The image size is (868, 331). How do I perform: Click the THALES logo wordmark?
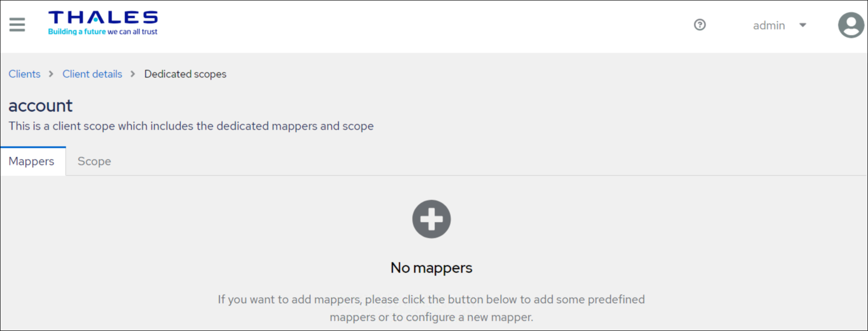(103, 17)
